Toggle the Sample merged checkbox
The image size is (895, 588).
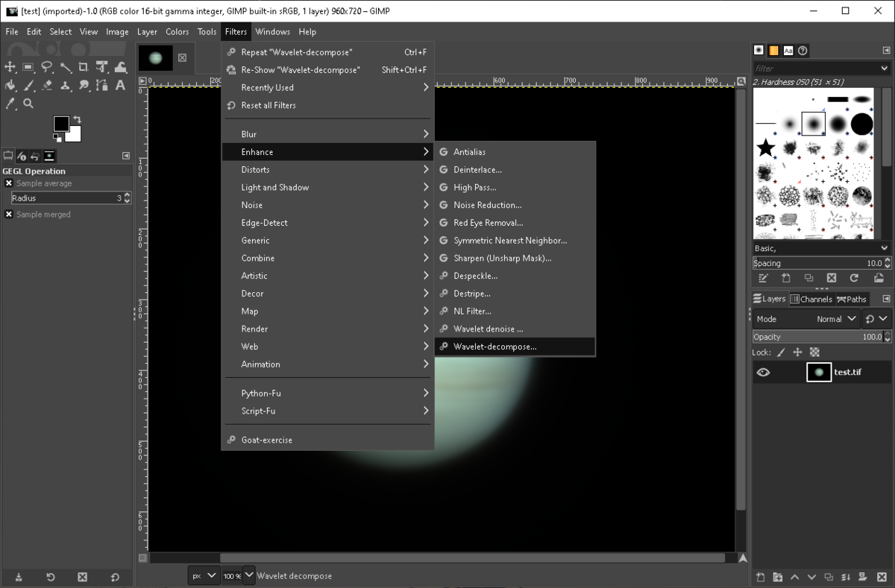pyautogui.click(x=9, y=215)
